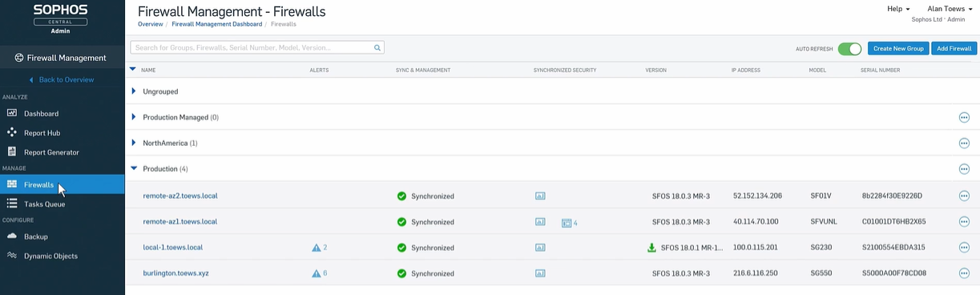Open more options for local-1.toews.local
The height and width of the screenshot is (295, 980).
click(x=964, y=248)
